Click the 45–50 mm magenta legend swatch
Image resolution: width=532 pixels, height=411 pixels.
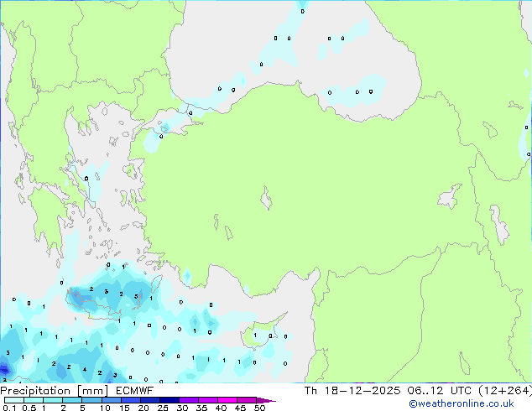pos(247,400)
